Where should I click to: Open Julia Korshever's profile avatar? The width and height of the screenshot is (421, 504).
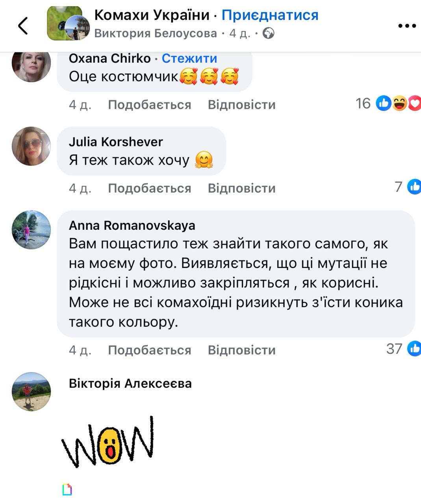click(32, 146)
